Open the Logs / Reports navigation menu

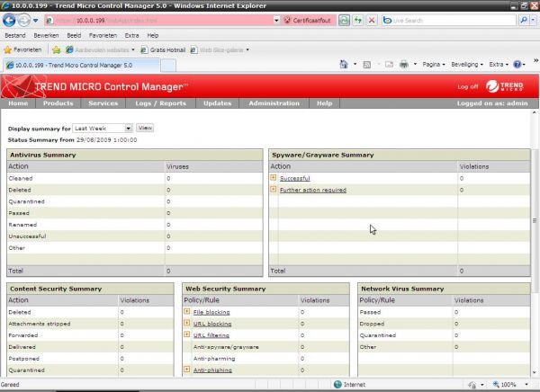click(x=160, y=103)
